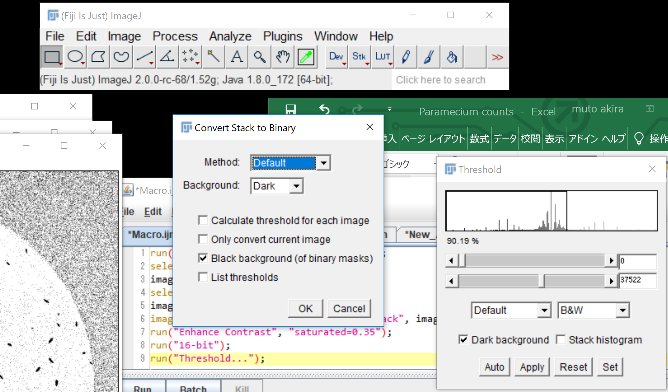Enable Only convert current image
Viewport: 668px width, 392px height.
pos(203,239)
